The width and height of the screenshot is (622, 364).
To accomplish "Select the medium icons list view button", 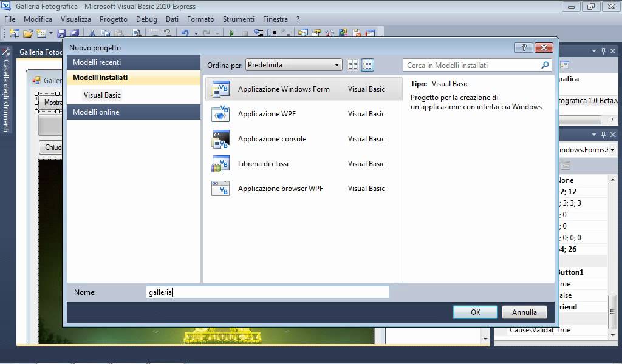I will (367, 65).
